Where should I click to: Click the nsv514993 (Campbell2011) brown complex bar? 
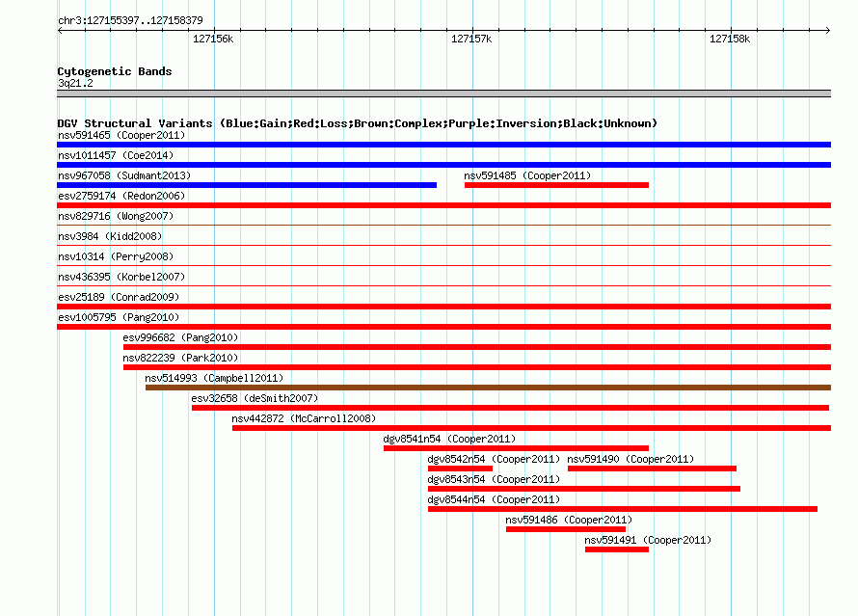point(488,388)
